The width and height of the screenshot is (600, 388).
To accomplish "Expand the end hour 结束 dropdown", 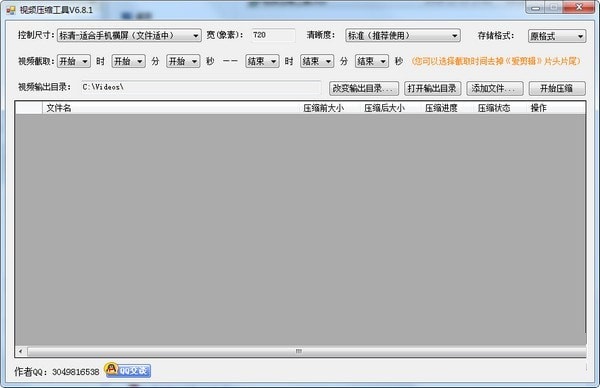I will (x=262, y=61).
